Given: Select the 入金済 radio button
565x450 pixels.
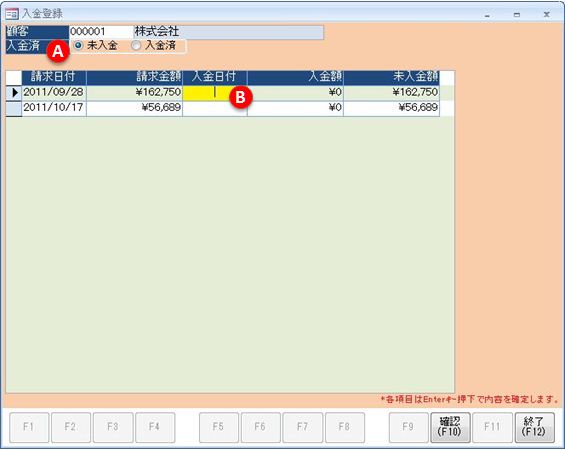Looking at the screenshot, I should click(x=136, y=45).
